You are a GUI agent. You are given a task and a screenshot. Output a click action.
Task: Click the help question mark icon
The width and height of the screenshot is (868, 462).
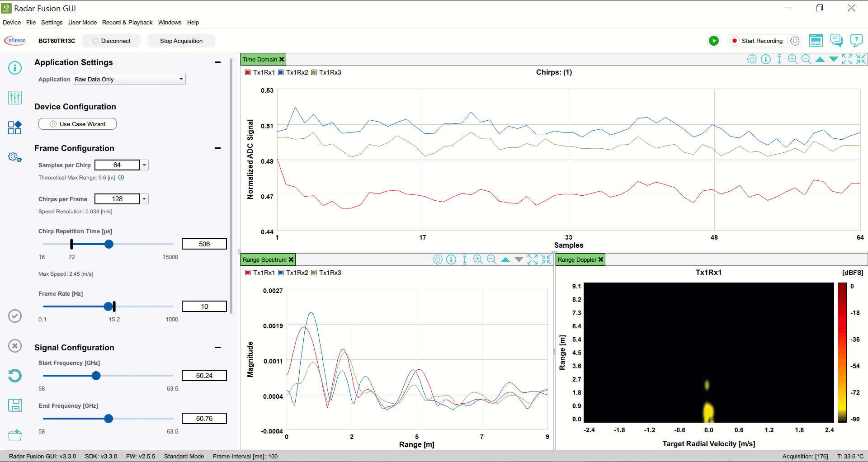856,41
